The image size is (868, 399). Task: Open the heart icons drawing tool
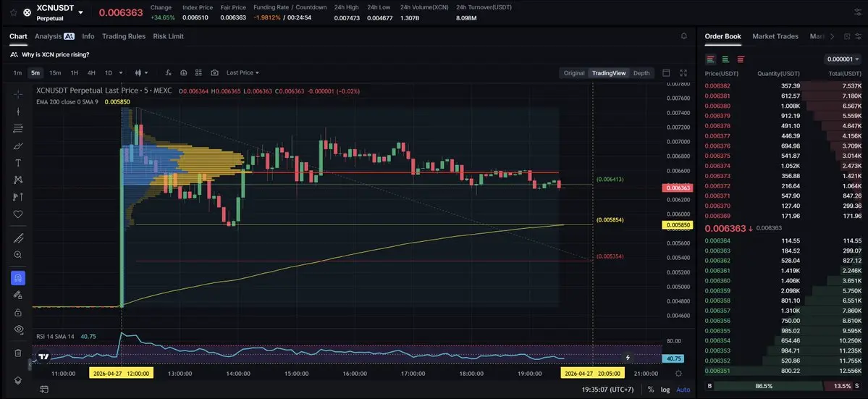tap(17, 214)
